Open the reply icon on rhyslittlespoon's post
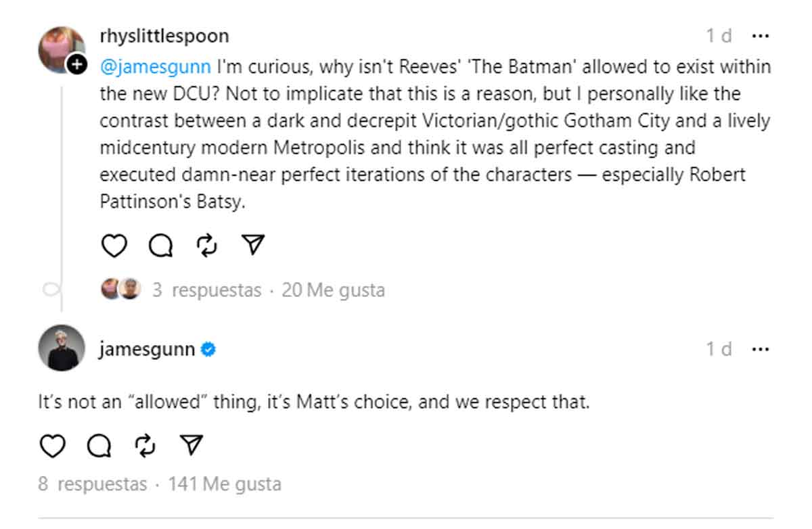 pyautogui.click(x=160, y=246)
